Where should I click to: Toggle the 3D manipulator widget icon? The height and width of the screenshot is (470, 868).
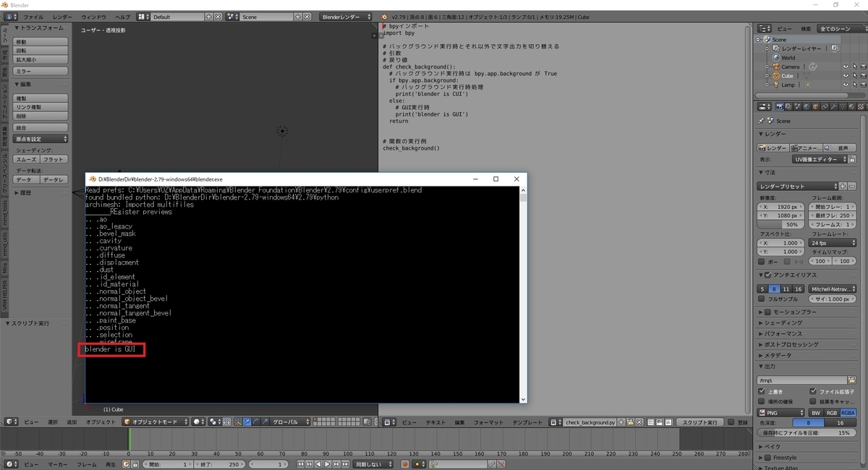click(x=238, y=422)
